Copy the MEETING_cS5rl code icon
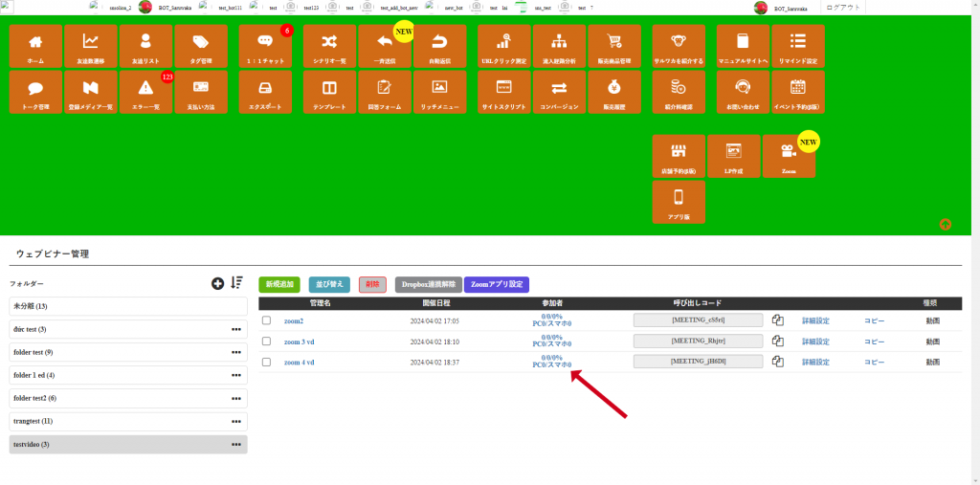This screenshot has height=485, width=980. pos(777,320)
